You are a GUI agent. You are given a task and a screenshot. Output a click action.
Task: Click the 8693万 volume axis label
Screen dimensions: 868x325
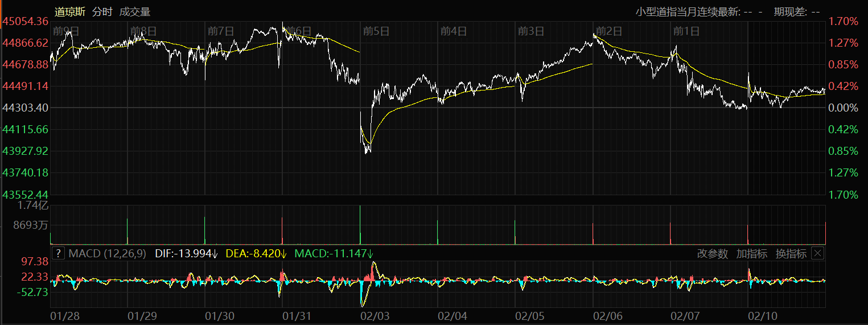click(x=31, y=225)
